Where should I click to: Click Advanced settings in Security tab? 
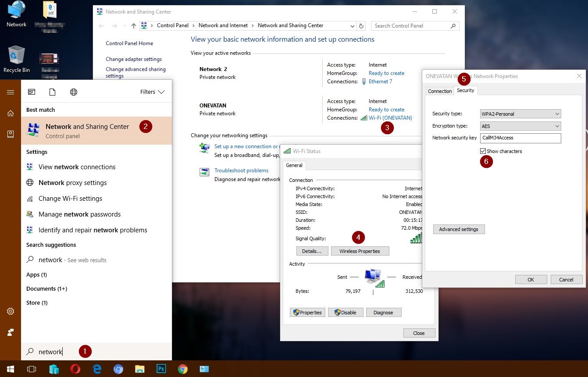tap(459, 229)
